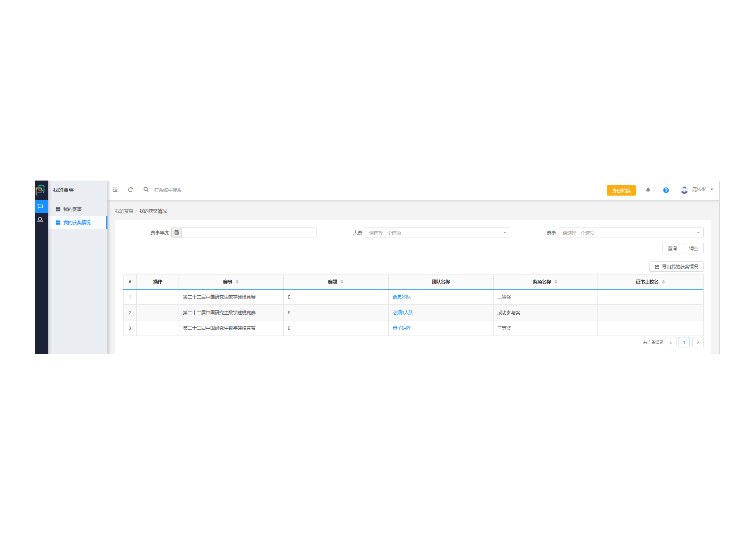The width and height of the screenshot is (756, 534).
Task: Sort the table by the 赛题 column arrows
Action: pyautogui.click(x=342, y=282)
